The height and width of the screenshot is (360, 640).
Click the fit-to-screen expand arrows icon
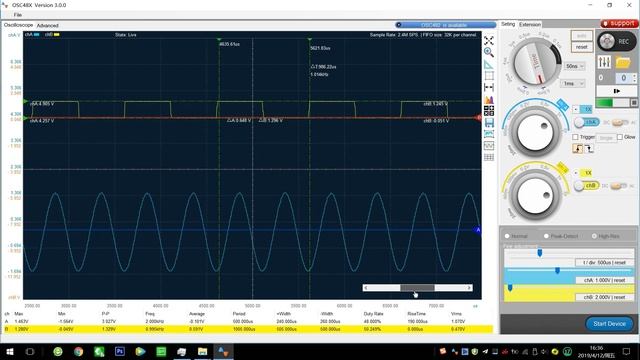coord(489,41)
